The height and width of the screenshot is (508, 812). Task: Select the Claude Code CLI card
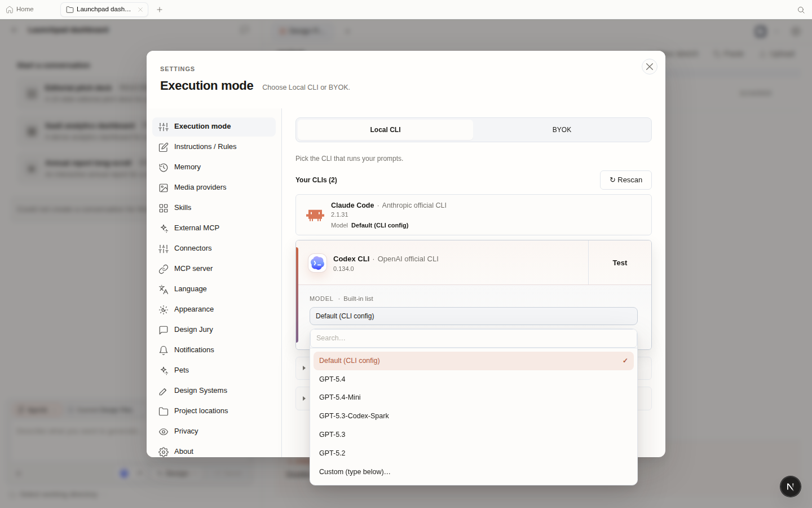click(x=474, y=215)
